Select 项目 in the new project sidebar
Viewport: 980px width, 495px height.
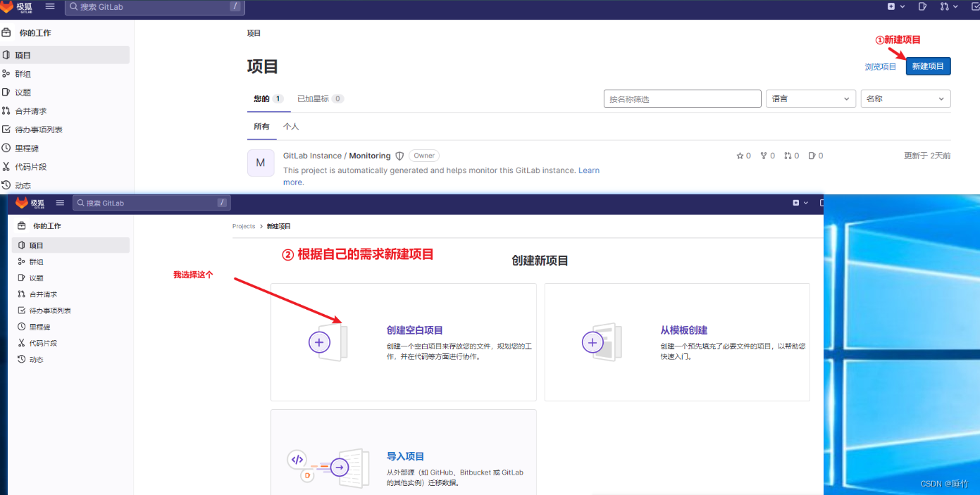point(70,245)
